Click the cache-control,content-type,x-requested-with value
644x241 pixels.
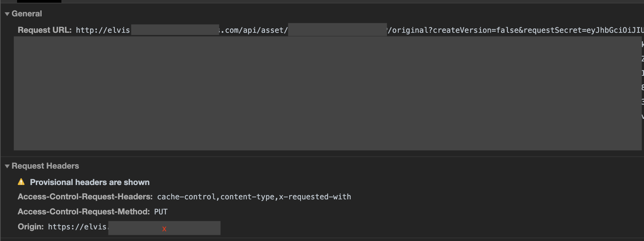254,197
